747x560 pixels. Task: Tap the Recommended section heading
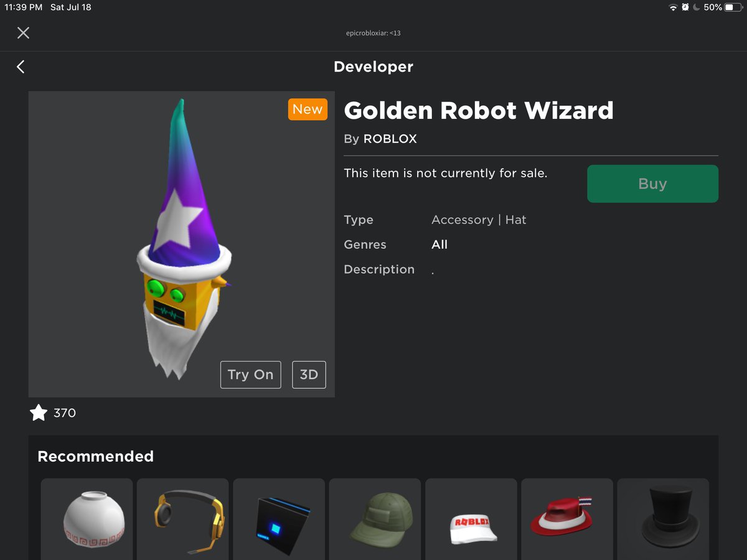(x=95, y=456)
